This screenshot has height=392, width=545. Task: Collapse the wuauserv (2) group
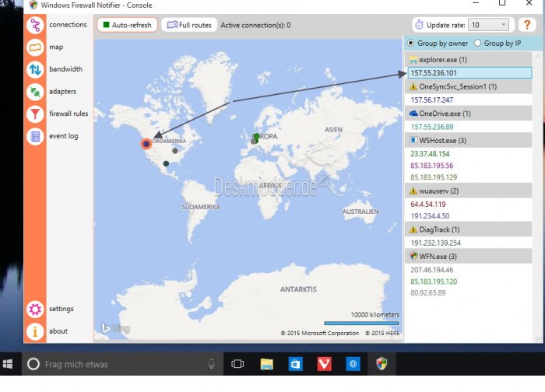tap(468, 191)
